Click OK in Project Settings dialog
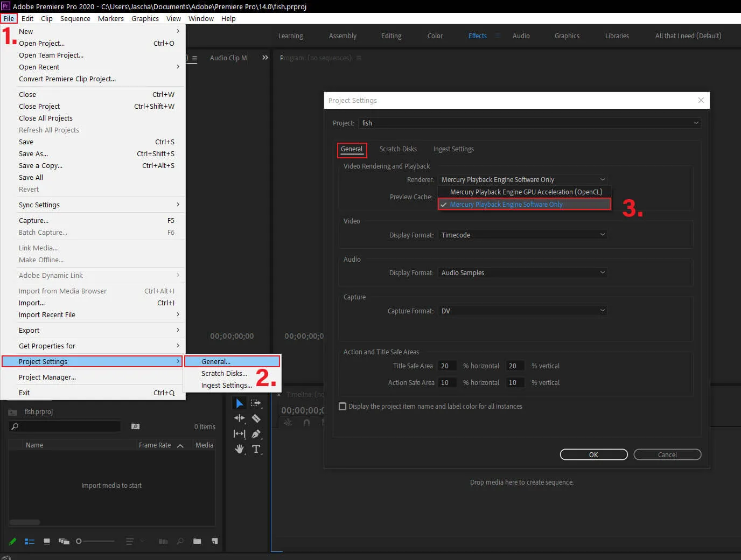 tap(593, 454)
